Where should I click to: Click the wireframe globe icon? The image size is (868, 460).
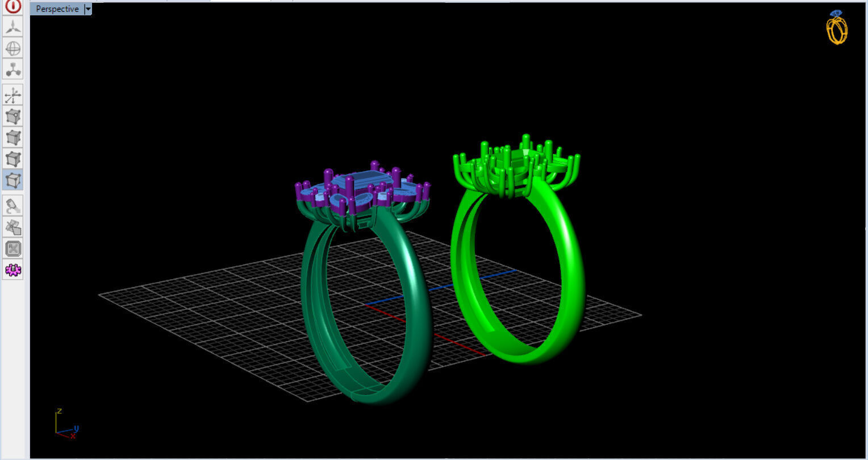click(x=13, y=48)
